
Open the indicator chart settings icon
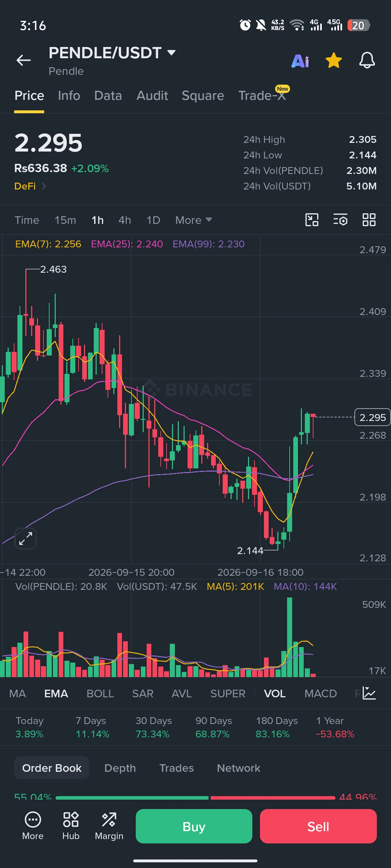coord(369,693)
